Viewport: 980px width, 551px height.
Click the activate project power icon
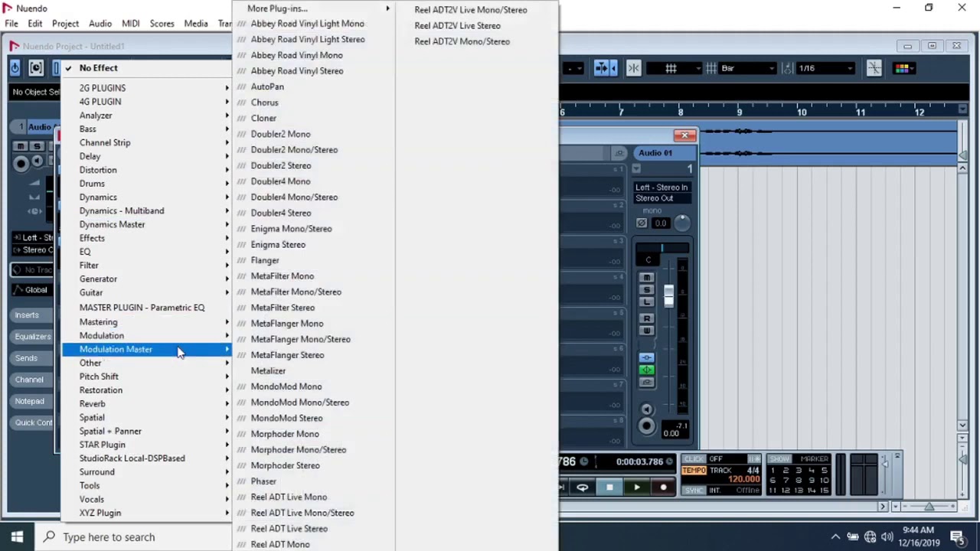(x=15, y=68)
